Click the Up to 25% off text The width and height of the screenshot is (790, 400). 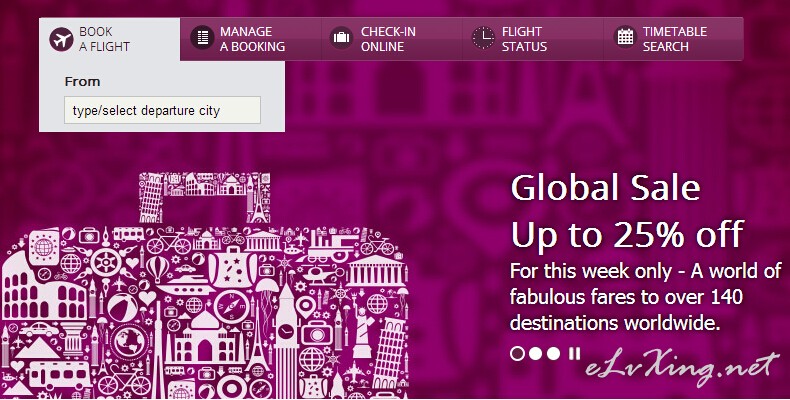click(x=627, y=234)
